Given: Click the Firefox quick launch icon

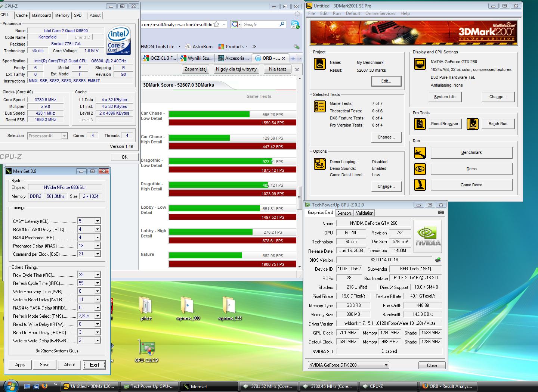Looking at the screenshot, I should pyautogui.click(x=44, y=386).
